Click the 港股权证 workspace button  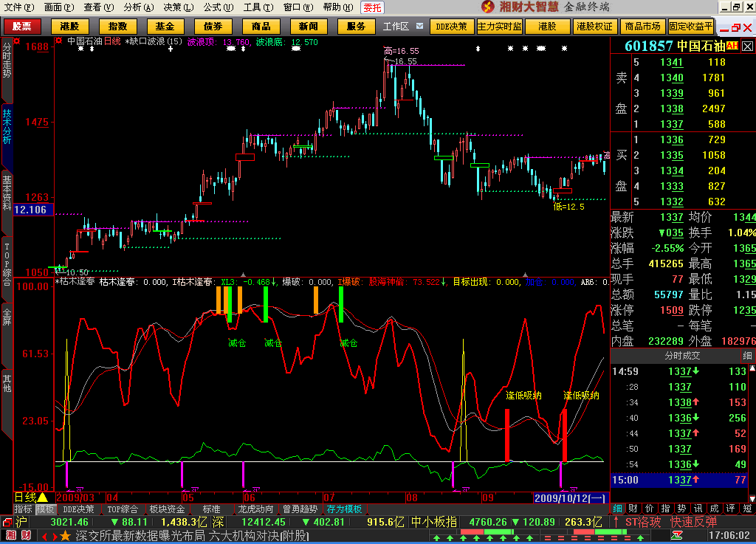594,27
